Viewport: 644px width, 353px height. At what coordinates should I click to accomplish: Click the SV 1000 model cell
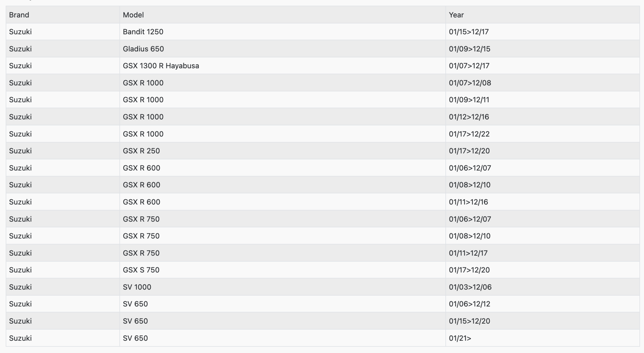pos(137,287)
